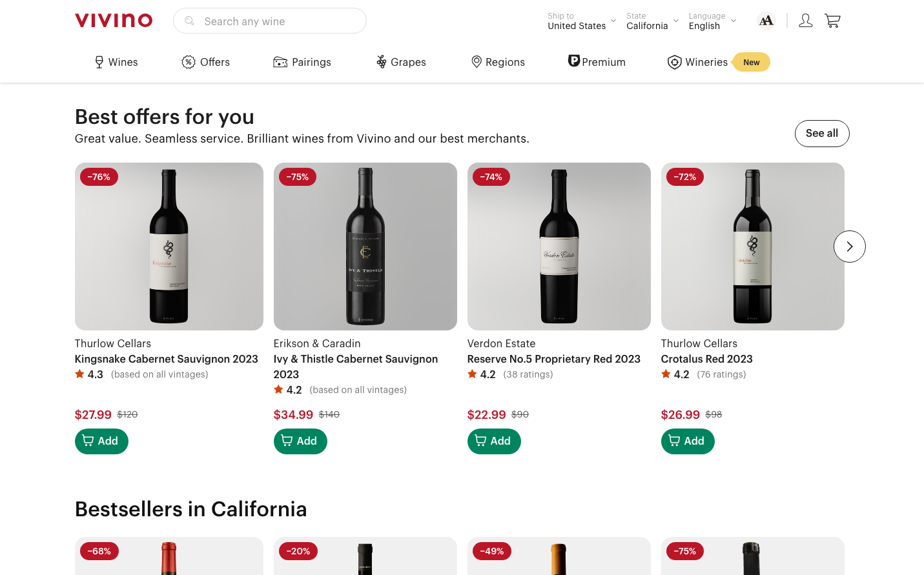Screen dimensions: 924x575
Task: Add Kingsnake Cabernet Sauvignon to cart
Action: [101, 441]
